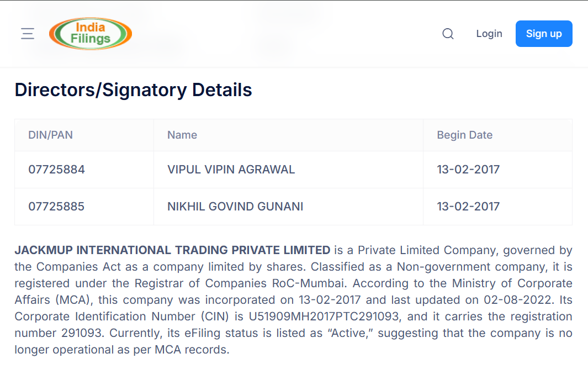Click the Name column header
588x369 pixels.
[182, 135]
